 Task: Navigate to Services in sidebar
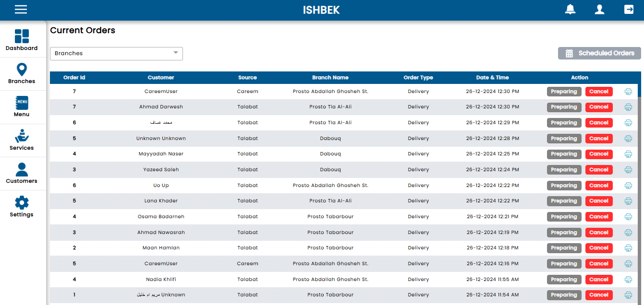point(22,140)
